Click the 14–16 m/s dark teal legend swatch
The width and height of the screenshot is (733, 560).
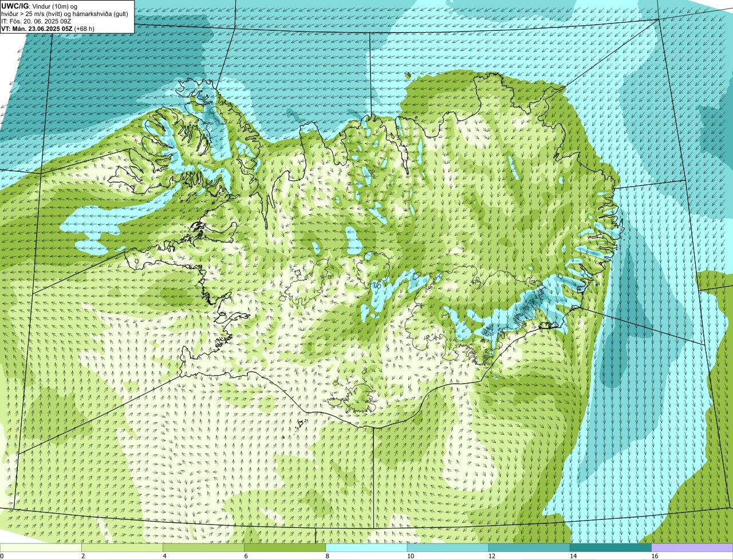[x=610, y=547]
